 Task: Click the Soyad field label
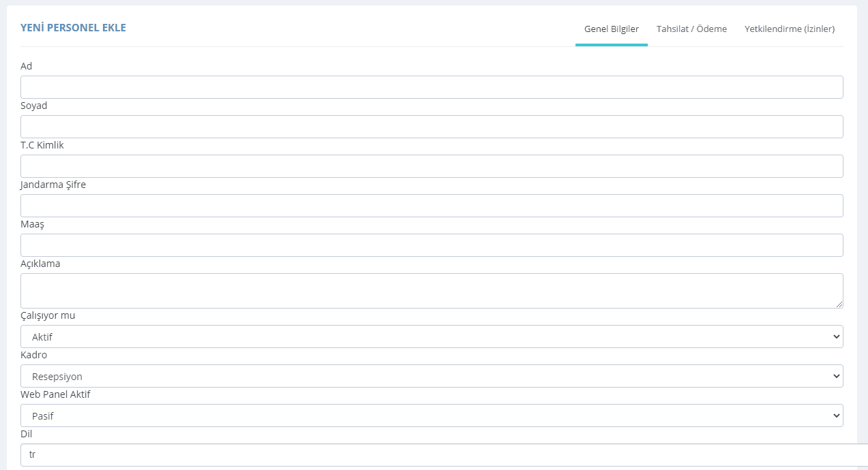pos(34,106)
